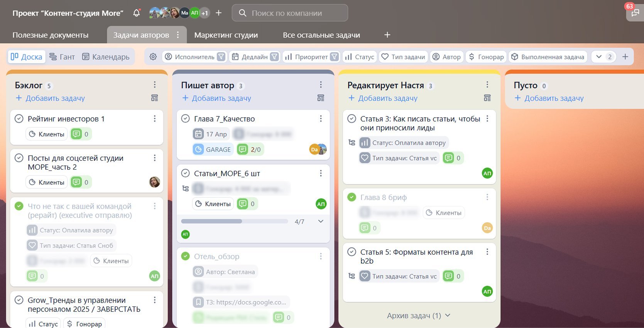The image size is (644, 328).
Task: Open board view settings gear
Action: tap(153, 57)
